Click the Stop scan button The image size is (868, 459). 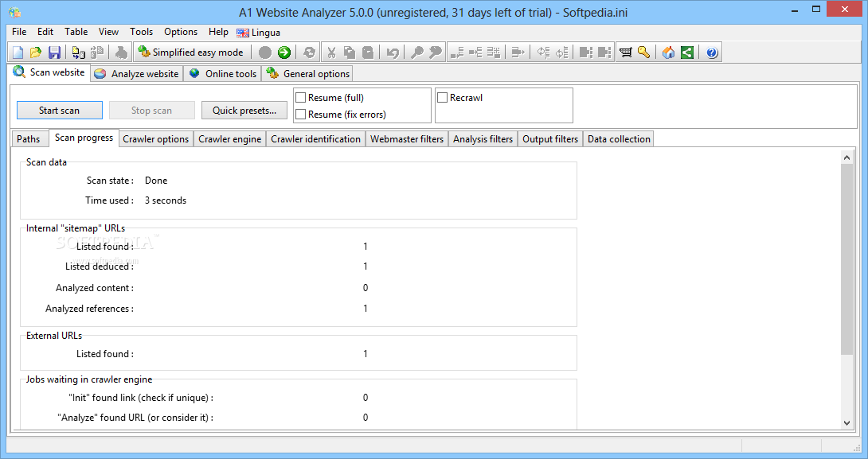coord(151,110)
